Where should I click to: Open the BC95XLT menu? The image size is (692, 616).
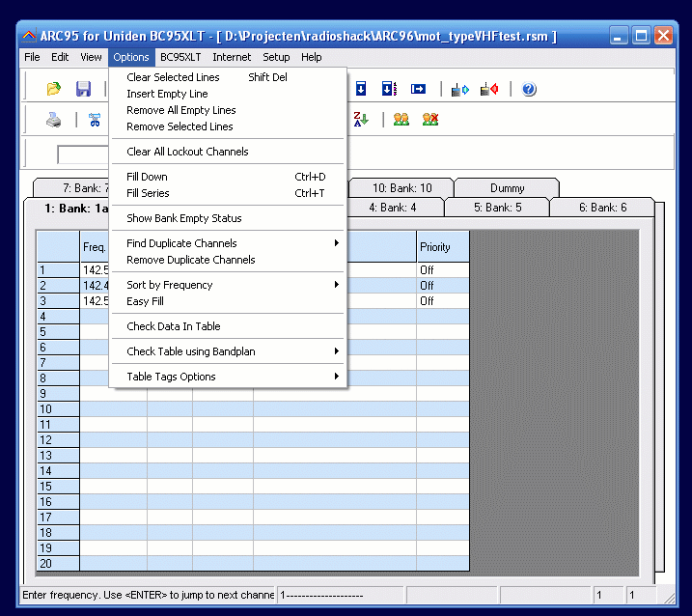pos(180,57)
